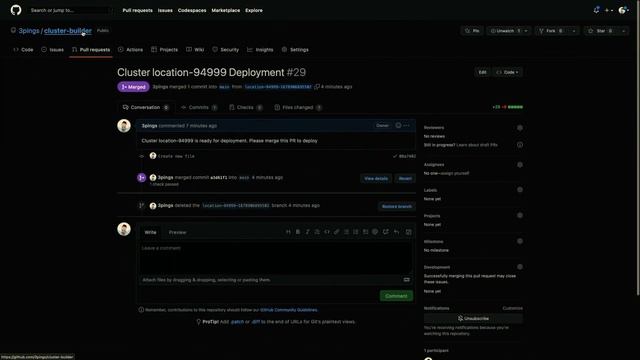Expand the Fork options dropdown arrow
640x360 pixels.
tap(574, 31)
